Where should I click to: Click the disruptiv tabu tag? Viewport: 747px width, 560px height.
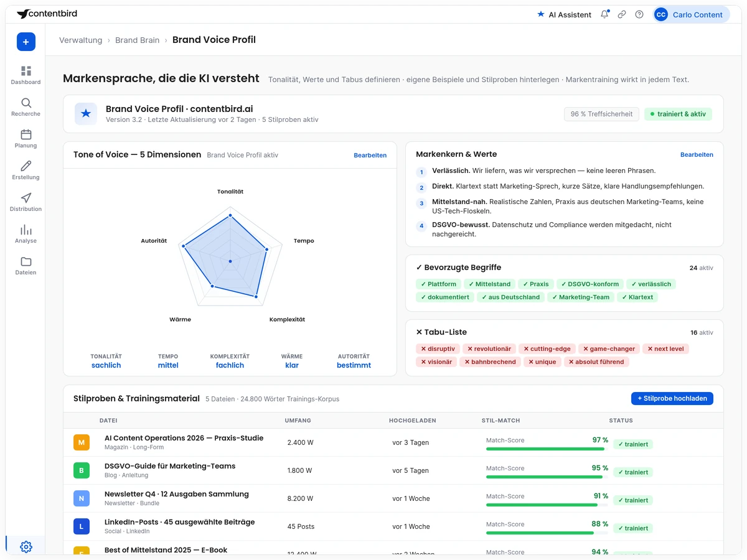pyautogui.click(x=439, y=348)
